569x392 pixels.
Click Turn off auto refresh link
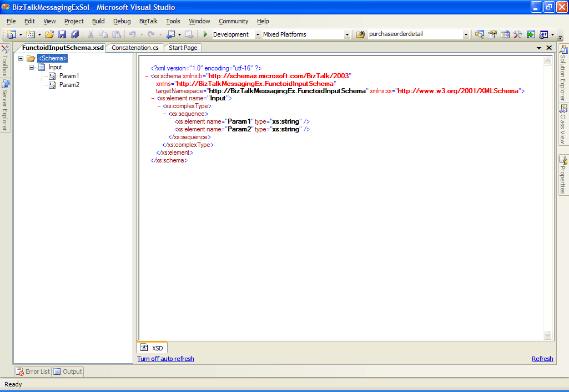165,359
